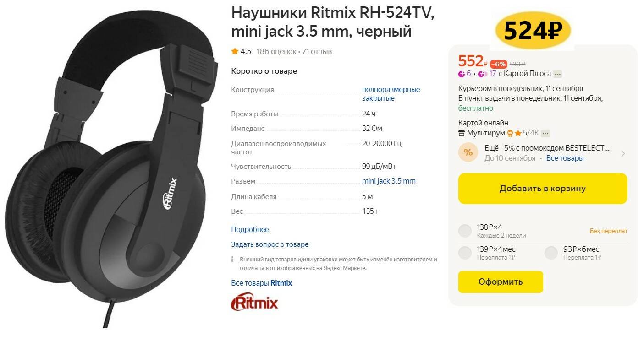Screen dimensions: 644x341
Task: Open the ellipsis next to seller rating
Action: [545, 133]
